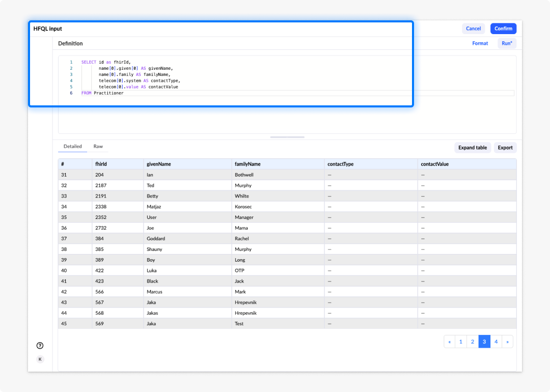Screen dimensions: 550x392
Task: Select given name Goddard cell
Action: point(187,238)
